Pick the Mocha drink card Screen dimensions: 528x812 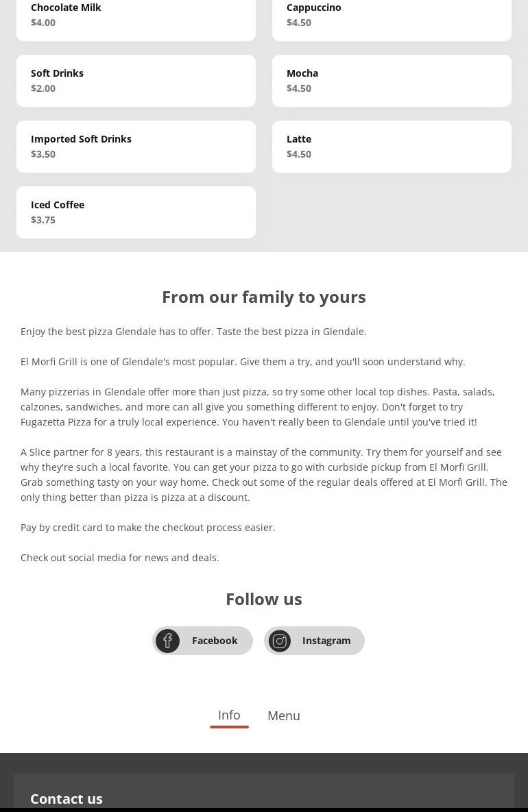pyautogui.click(x=392, y=81)
